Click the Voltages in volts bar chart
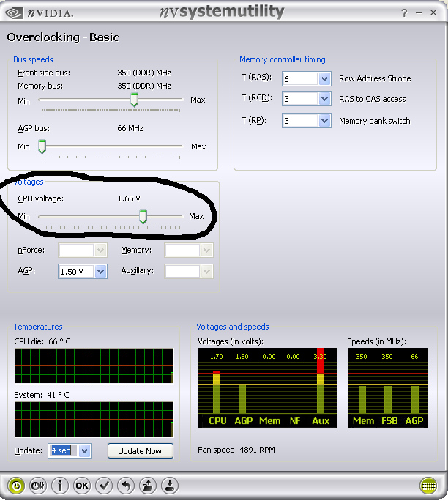Viewport: 448px width, 501px height. 268,388
